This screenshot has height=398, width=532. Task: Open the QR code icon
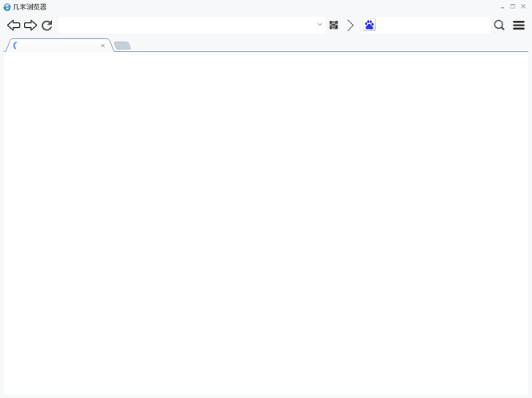334,25
